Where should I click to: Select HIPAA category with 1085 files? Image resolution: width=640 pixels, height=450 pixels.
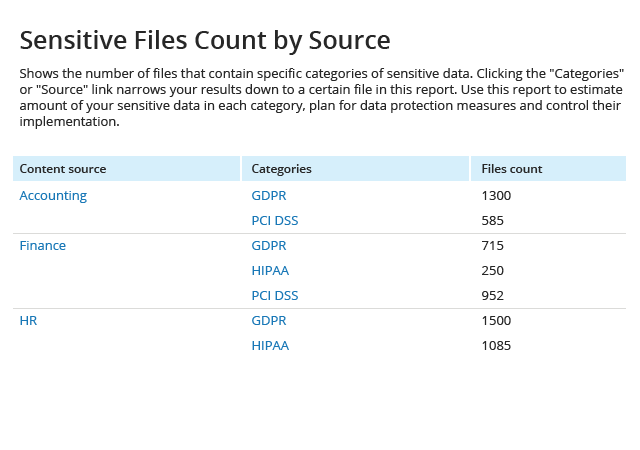coord(270,345)
